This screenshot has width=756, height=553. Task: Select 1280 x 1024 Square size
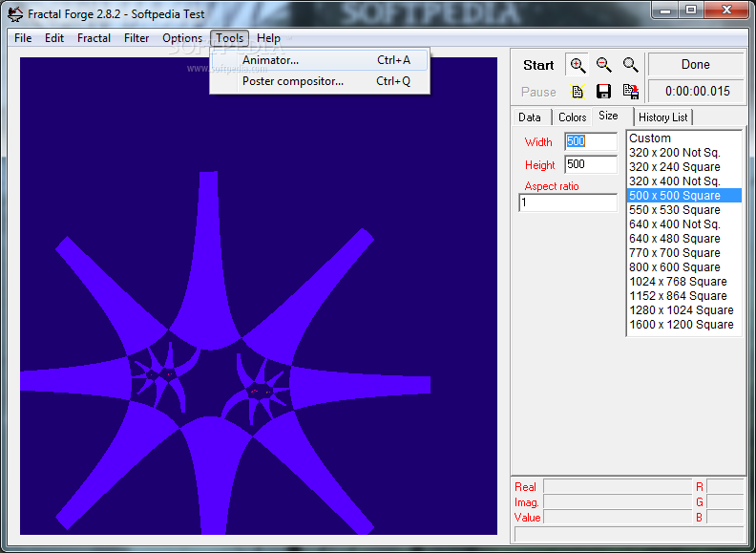click(683, 310)
